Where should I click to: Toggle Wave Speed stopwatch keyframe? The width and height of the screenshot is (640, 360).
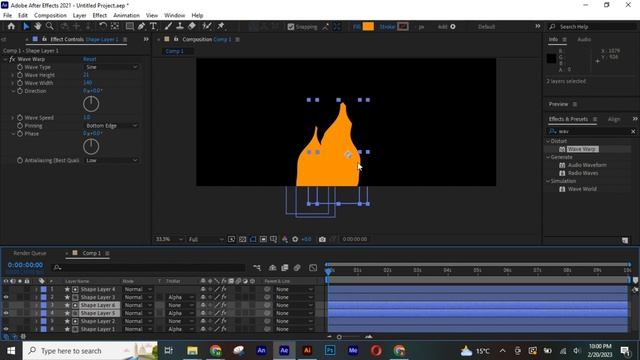point(20,118)
